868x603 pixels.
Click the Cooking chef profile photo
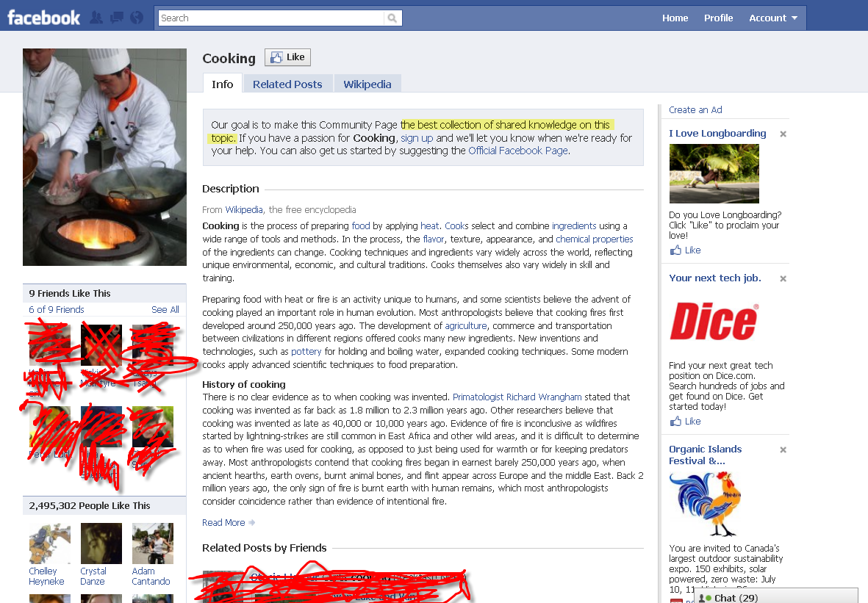coord(104,157)
